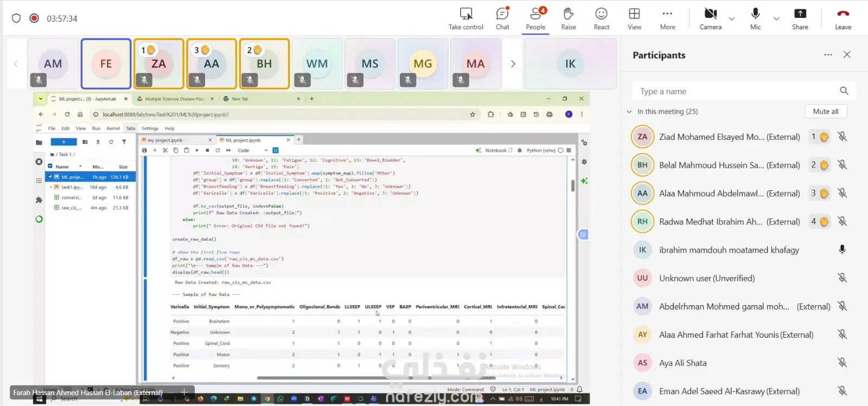Collapse the In this meeting (25) list
The width and height of the screenshot is (868, 406).
point(629,112)
